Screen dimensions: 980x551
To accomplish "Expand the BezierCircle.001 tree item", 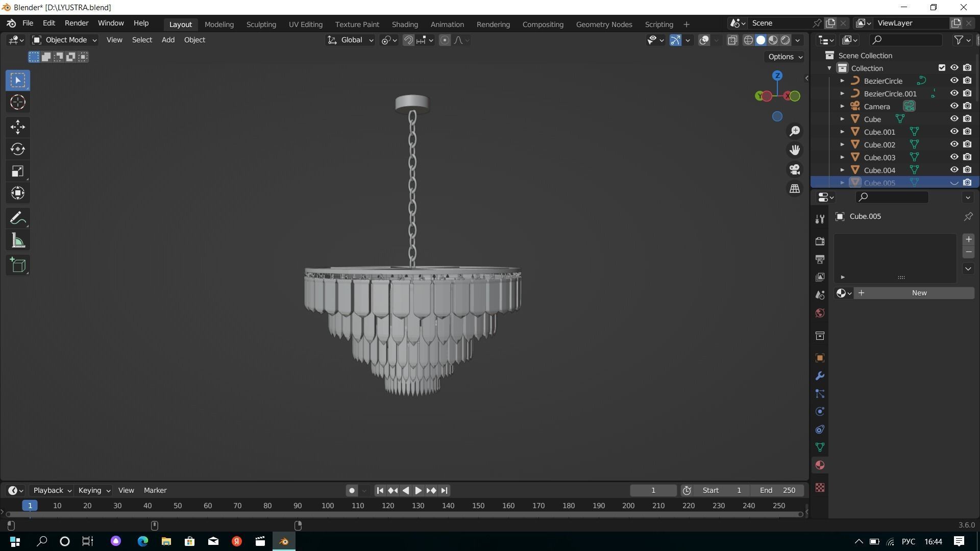I will click(x=842, y=94).
